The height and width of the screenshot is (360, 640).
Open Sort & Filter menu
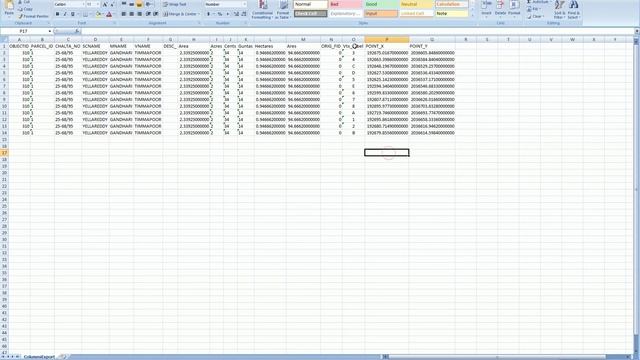[x=559, y=10]
